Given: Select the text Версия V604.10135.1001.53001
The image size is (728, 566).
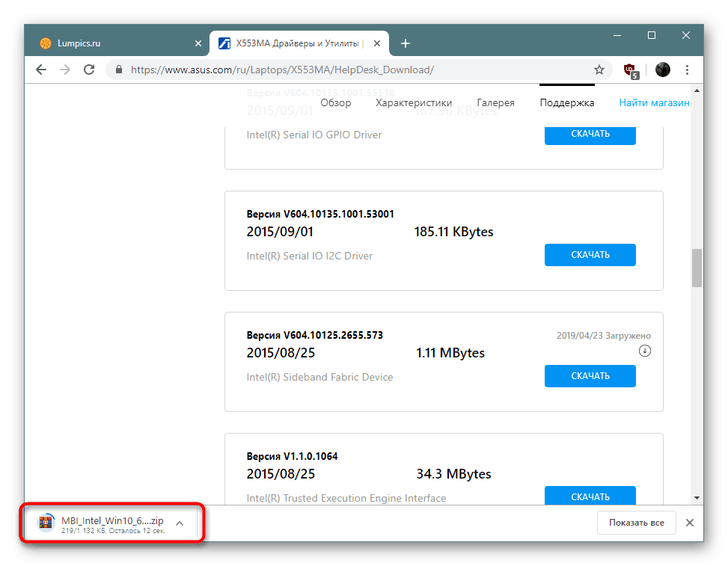Looking at the screenshot, I should 320,214.
